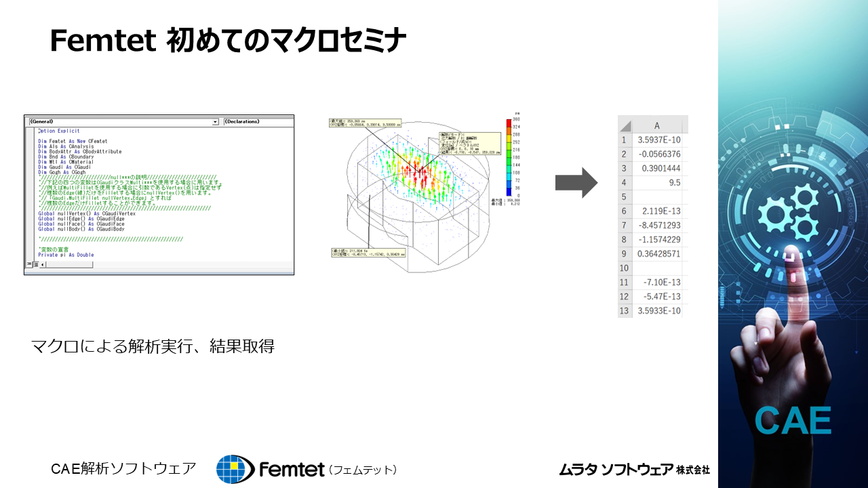Click the "Option Explicit" code line
The width and height of the screenshot is (868, 488).
[59, 131]
